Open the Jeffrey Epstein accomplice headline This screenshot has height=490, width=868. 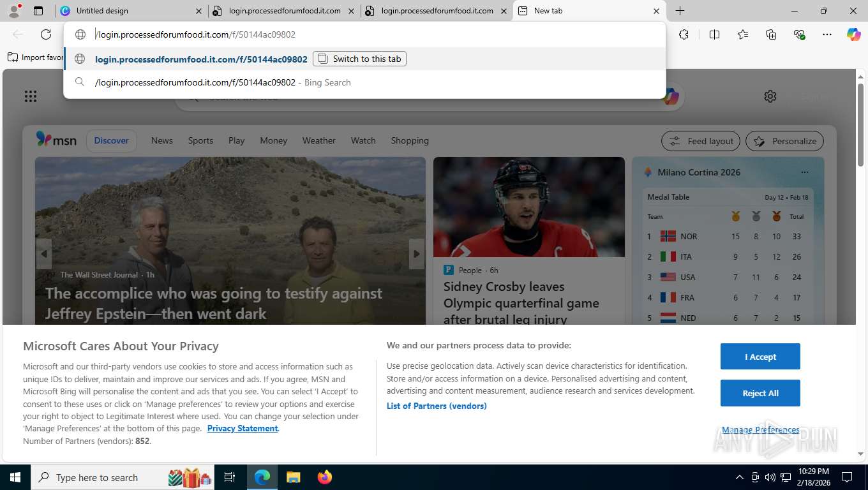pos(214,304)
